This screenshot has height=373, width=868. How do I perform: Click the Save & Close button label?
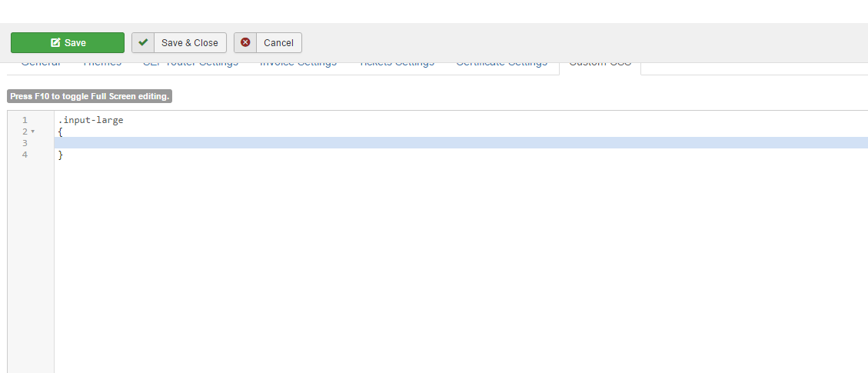coord(190,43)
